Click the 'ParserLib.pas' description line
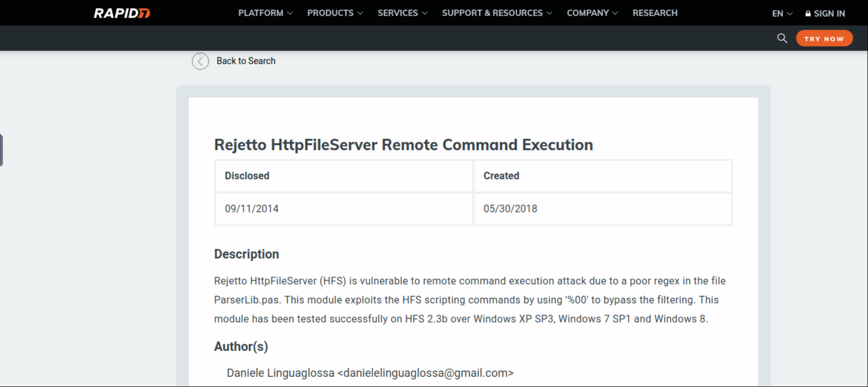Screen dimensions: 868x387 pyautogui.click(x=466, y=300)
